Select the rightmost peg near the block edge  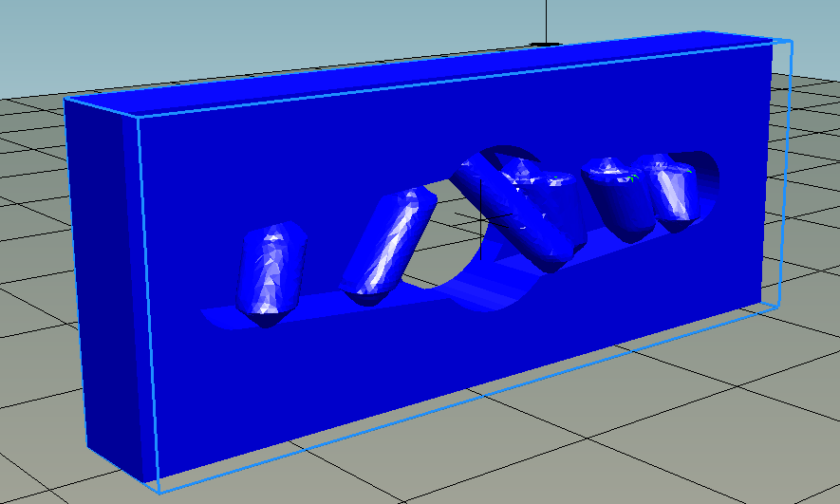click(667, 192)
